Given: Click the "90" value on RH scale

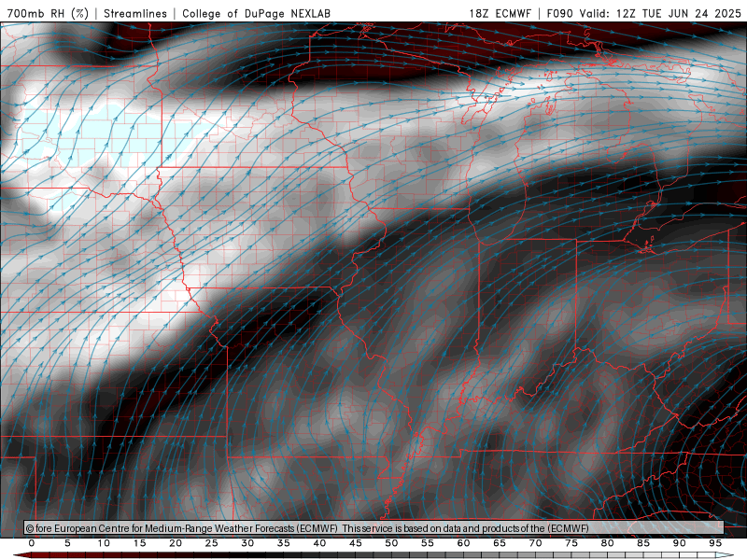Looking at the screenshot, I should point(680,543).
